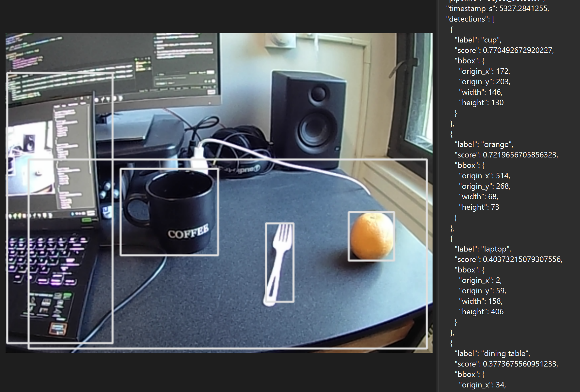
Task: Click the laptop score value 0.40373215079307556
Action: 522,259
